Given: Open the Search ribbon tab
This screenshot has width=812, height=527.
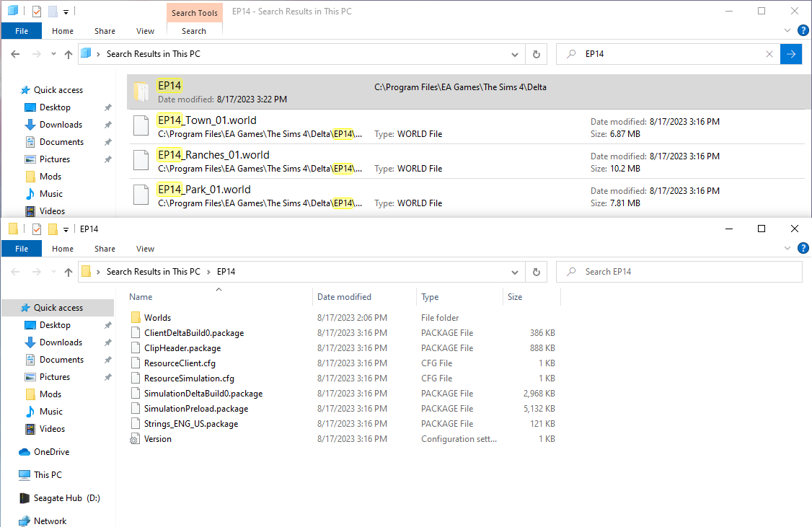Looking at the screenshot, I should coord(193,31).
